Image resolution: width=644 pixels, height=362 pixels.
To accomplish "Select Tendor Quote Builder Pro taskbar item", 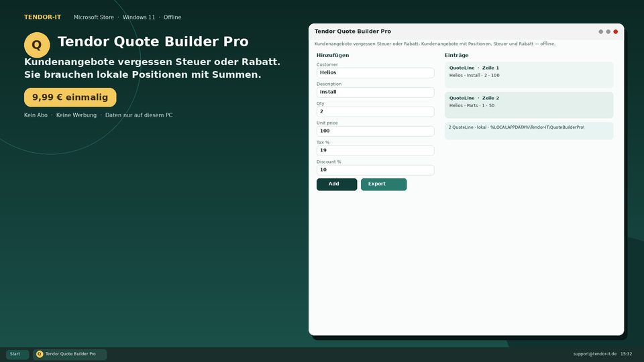I will point(70,354).
